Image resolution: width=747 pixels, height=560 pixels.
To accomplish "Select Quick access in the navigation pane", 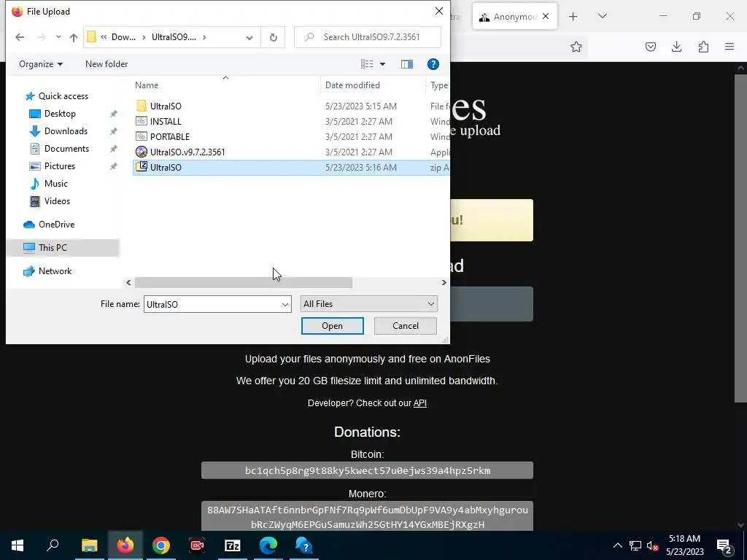I will click(63, 96).
